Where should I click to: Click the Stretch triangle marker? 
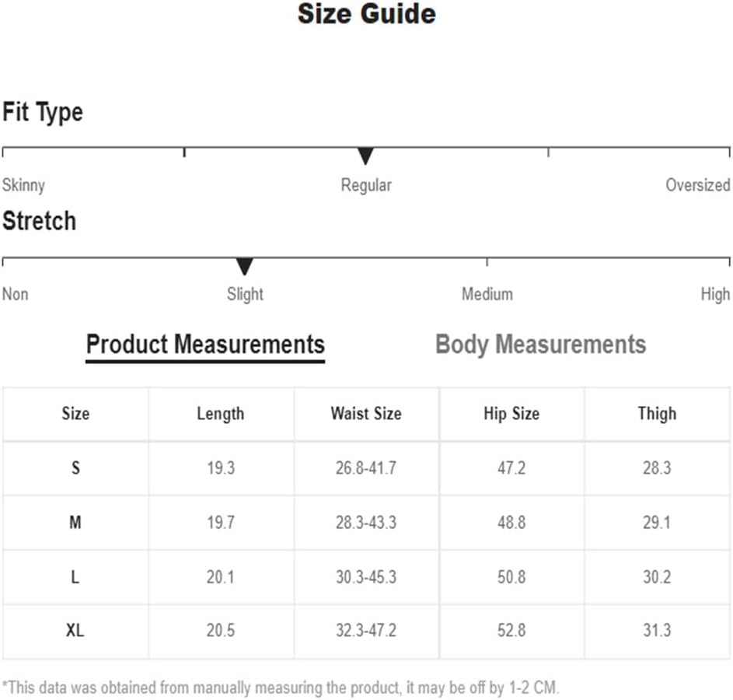tap(244, 266)
